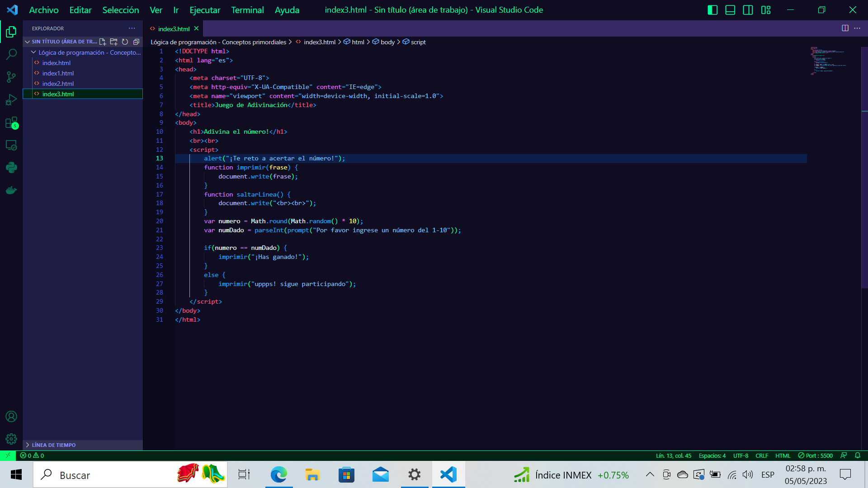This screenshot has width=868, height=488.
Task: Change indentation via Espacios: 4
Action: point(712,455)
